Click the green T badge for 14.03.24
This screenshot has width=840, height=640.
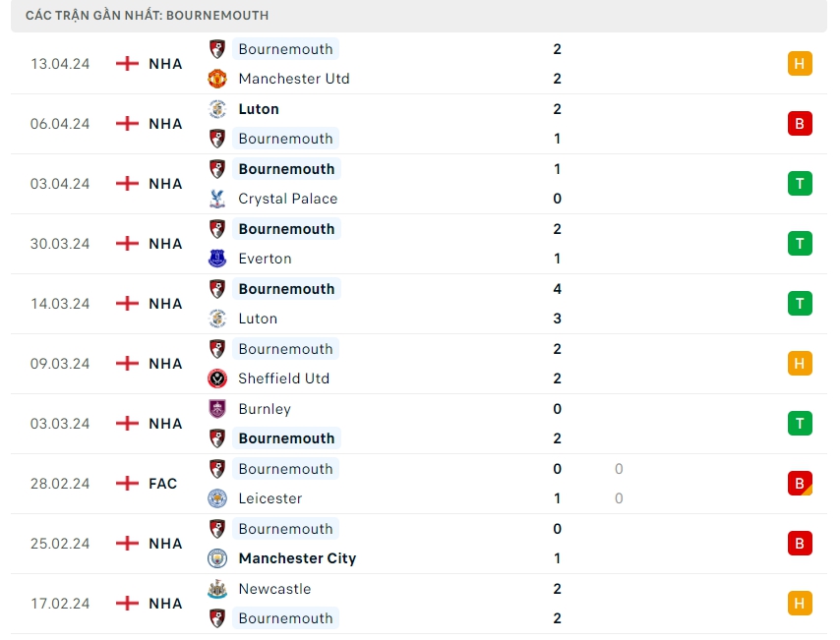(x=800, y=304)
